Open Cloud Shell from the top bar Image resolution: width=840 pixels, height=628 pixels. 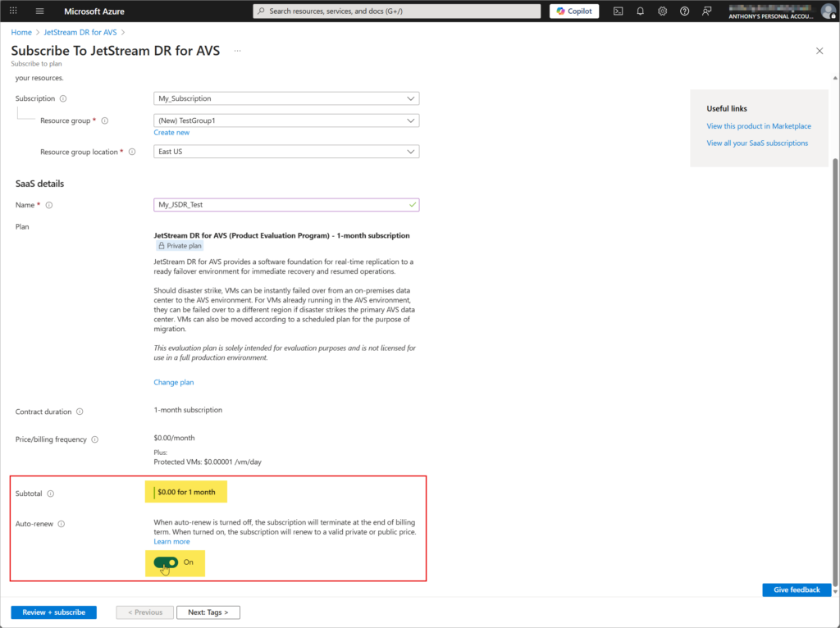click(618, 11)
